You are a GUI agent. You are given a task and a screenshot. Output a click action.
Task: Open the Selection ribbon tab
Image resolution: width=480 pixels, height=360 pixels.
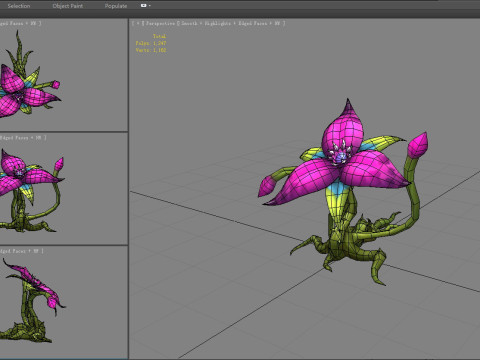(x=19, y=6)
